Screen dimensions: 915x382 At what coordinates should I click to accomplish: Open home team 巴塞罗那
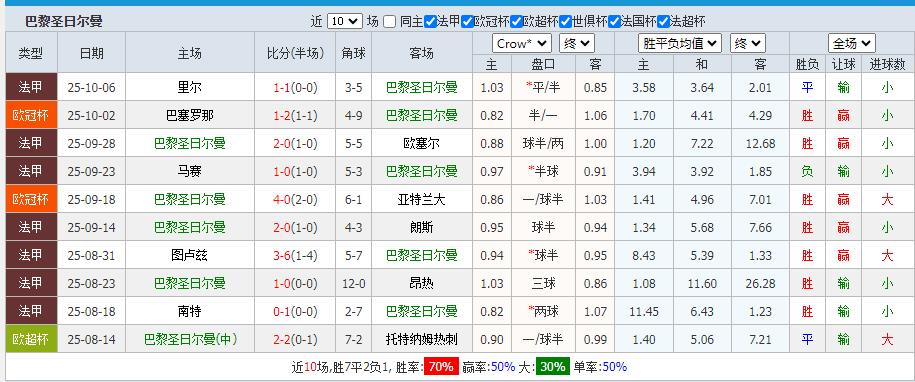(x=190, y=115)
